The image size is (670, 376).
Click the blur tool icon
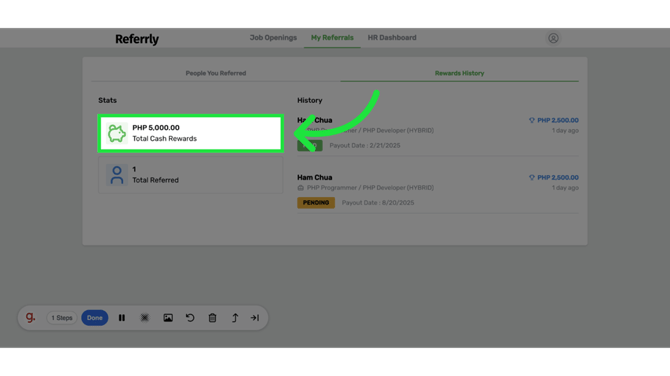point(145,318)
